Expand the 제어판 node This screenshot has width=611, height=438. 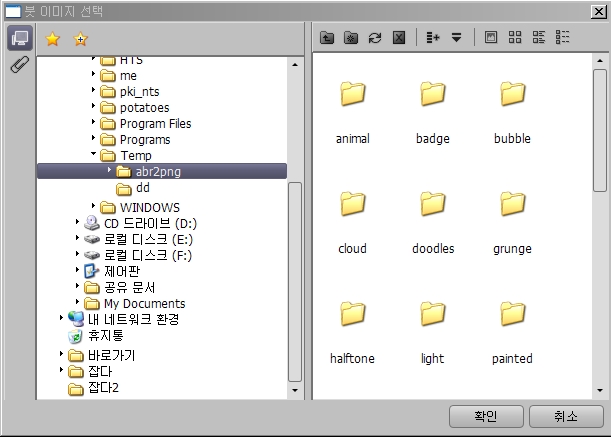(x=77, y=269)
